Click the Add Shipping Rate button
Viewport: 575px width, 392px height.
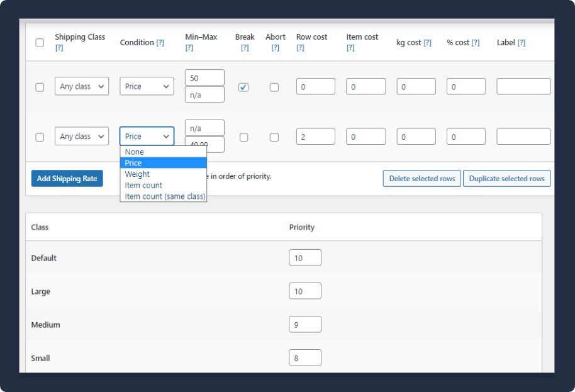[x=67, y=179]
